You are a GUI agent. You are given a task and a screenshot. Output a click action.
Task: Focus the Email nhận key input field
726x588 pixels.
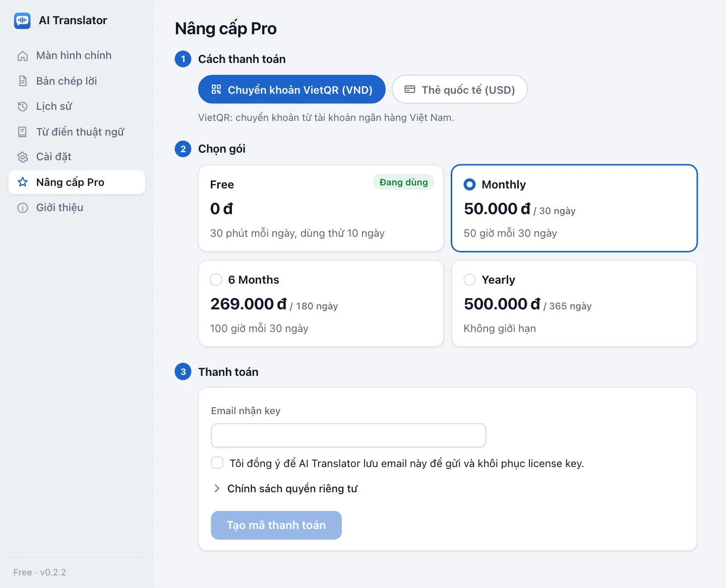pyautogui.click(x=348, y=435)
